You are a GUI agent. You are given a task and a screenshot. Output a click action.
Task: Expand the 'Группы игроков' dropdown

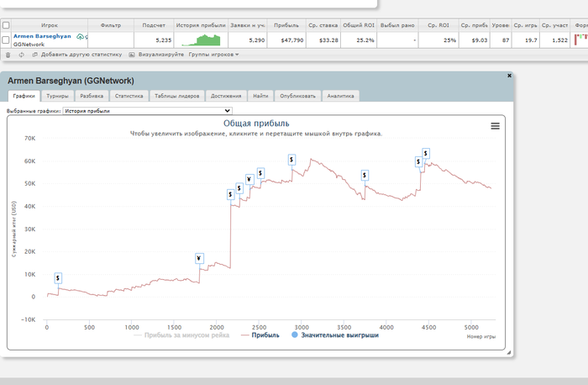[x=213, y=55]
